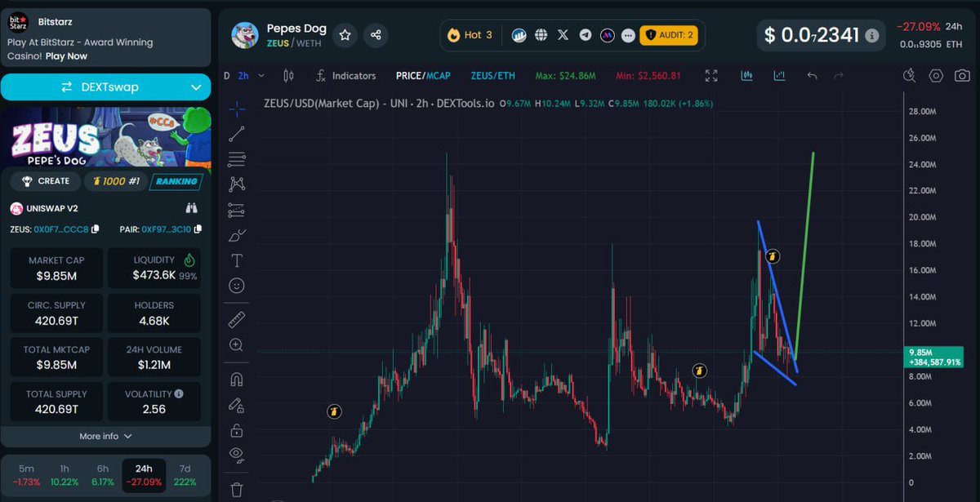
Task: Expand the timeframe dropdown chevron
Action: tap(261, 76)
